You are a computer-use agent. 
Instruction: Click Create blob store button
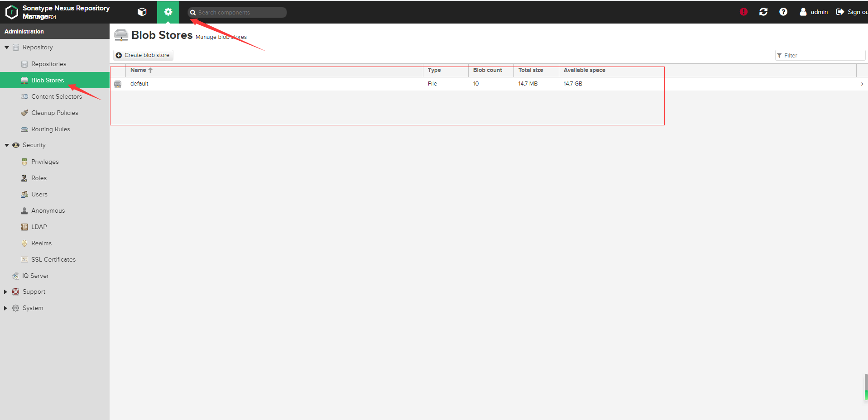(x=143, y=55)
